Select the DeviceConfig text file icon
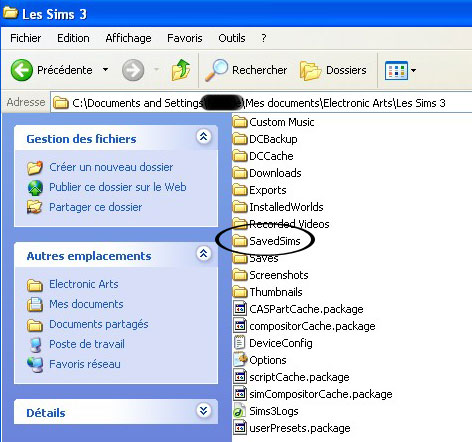The width and height of the screenshot is (472, 442). [x=239, y=343]
